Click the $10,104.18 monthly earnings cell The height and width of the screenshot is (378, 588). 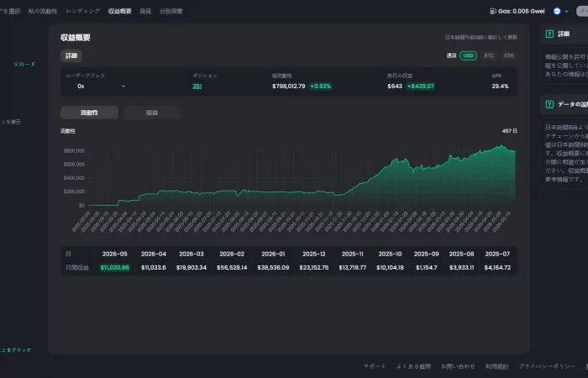point(390,267)
